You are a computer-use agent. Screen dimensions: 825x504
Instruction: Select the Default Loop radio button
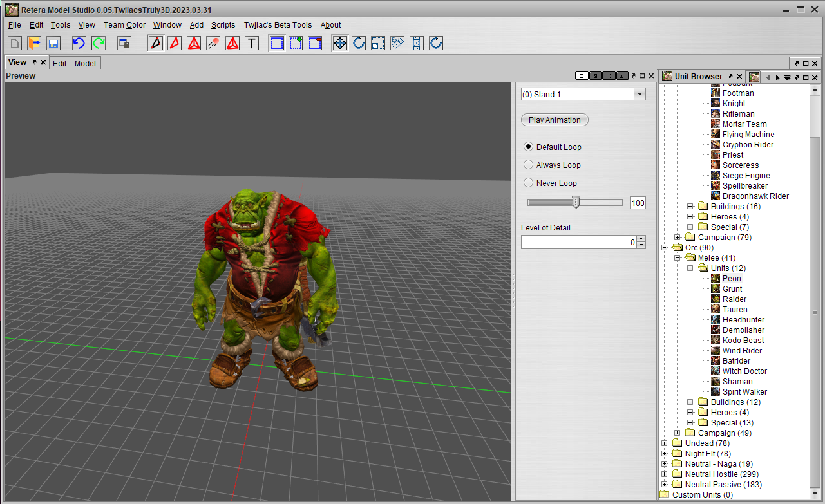tap(529, 147)
